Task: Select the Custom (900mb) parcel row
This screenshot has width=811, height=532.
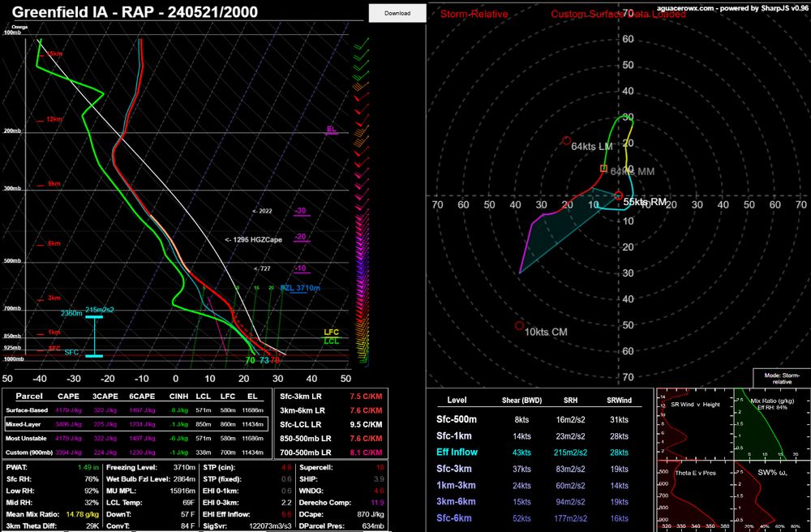Action: (x=135, y=453)
